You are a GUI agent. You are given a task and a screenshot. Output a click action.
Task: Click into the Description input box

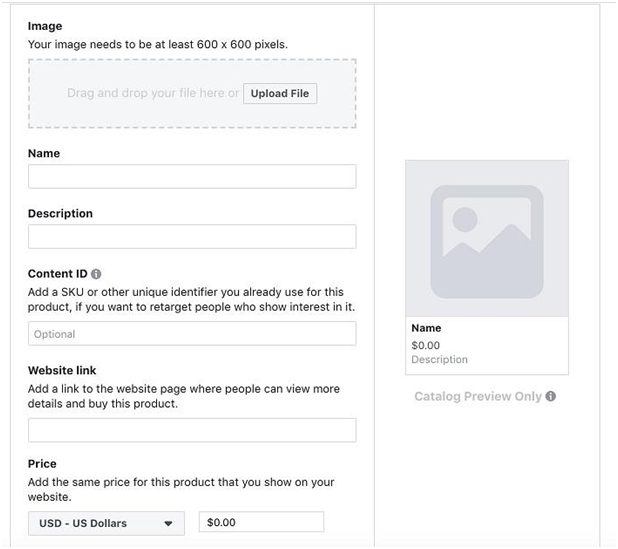[192, 237]
